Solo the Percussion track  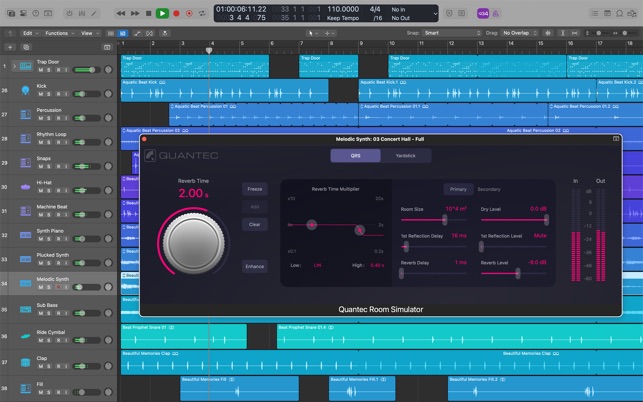tap(50, 120)
